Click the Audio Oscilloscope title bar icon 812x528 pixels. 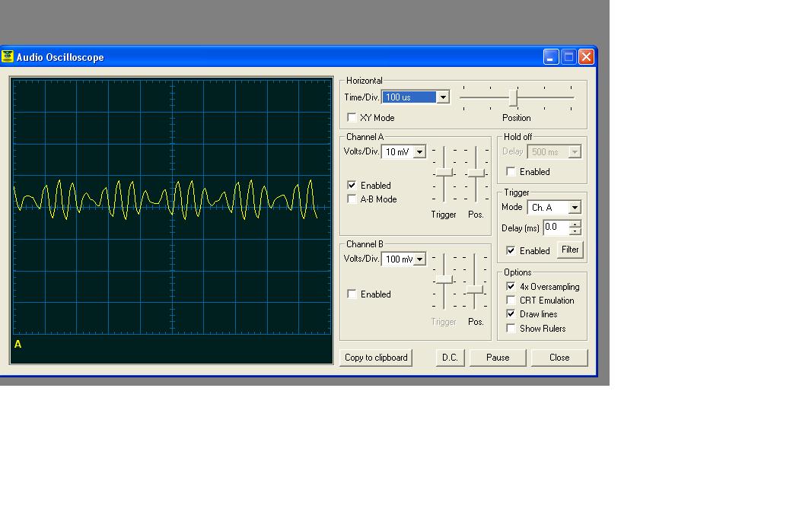[x=8, y=56]
